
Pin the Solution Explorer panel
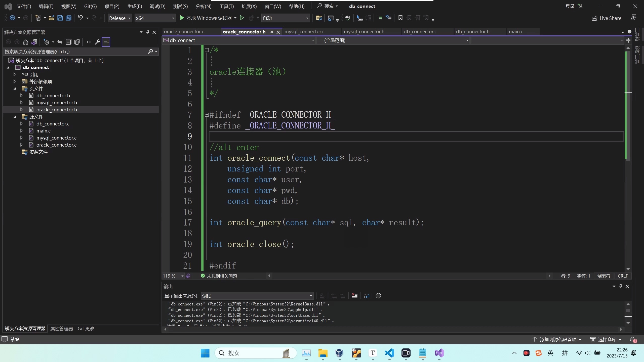[148, 32]
